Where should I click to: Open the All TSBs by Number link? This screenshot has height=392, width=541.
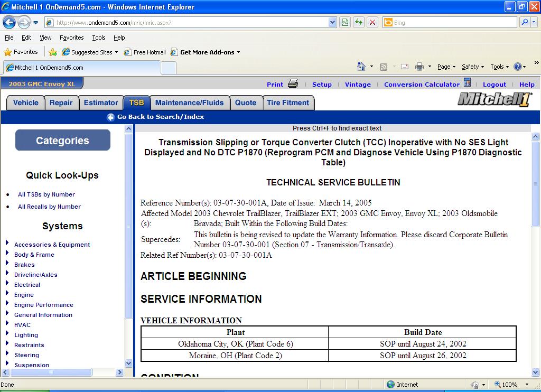(46, 194)
